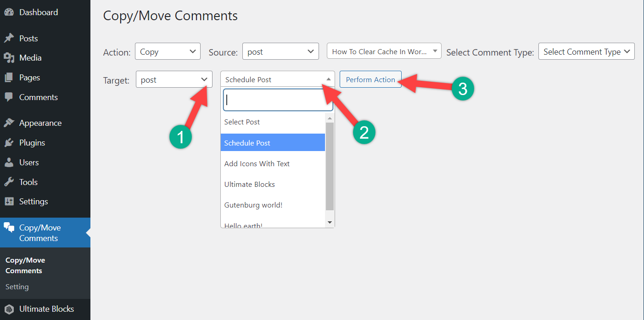Select the Copy/Move Comments top-level menu

point(45,233)
